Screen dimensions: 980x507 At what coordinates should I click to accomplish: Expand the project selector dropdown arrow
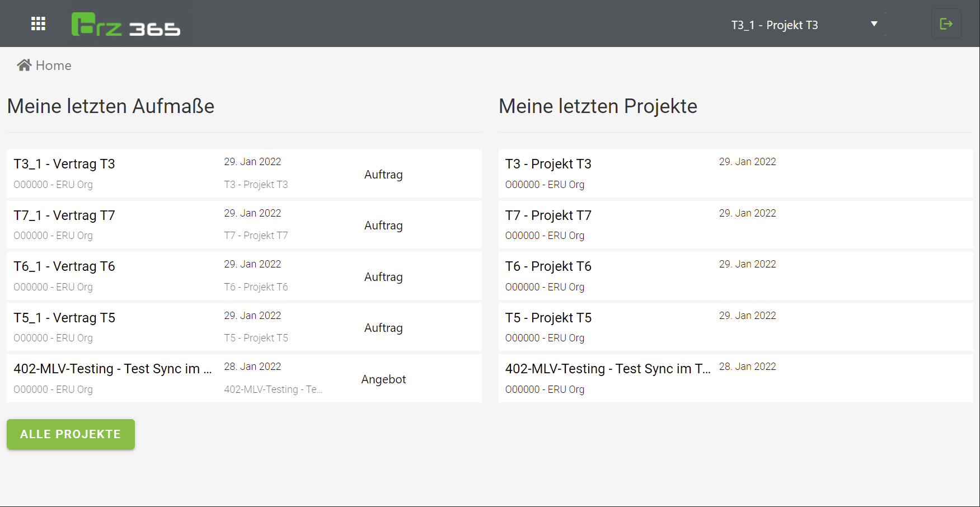(x=874, y=24)
